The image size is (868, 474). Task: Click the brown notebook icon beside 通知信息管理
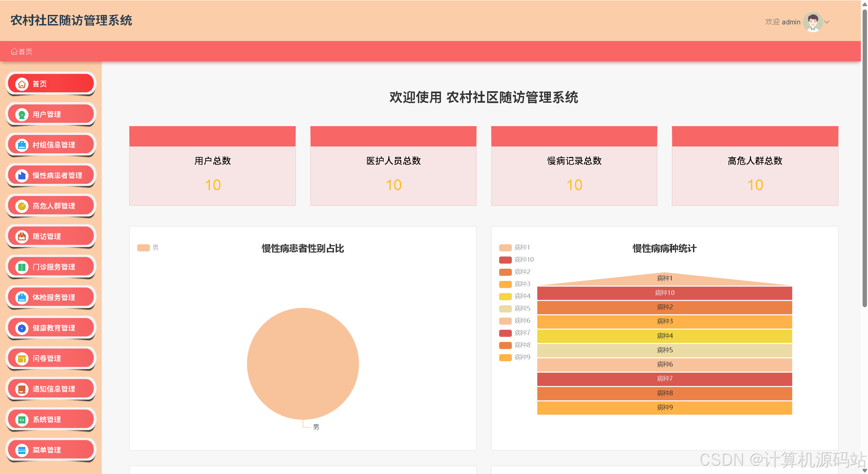coord(22,389)
